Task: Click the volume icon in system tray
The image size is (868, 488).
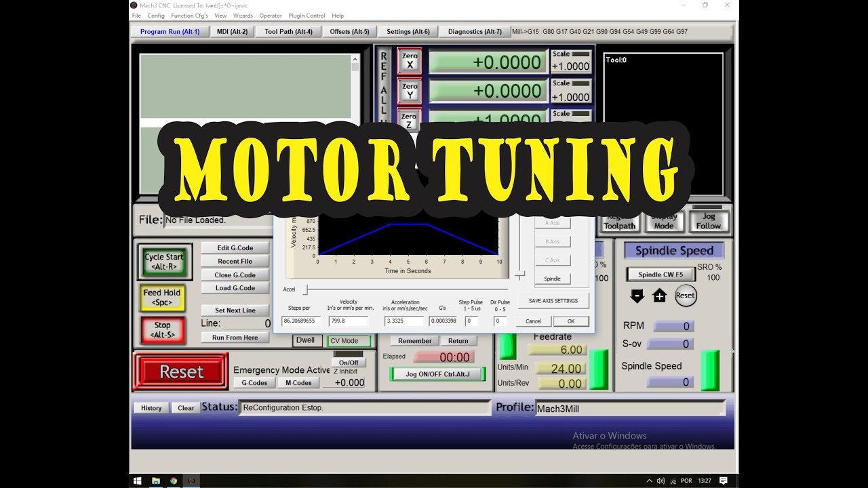Action: coord(661,481)
